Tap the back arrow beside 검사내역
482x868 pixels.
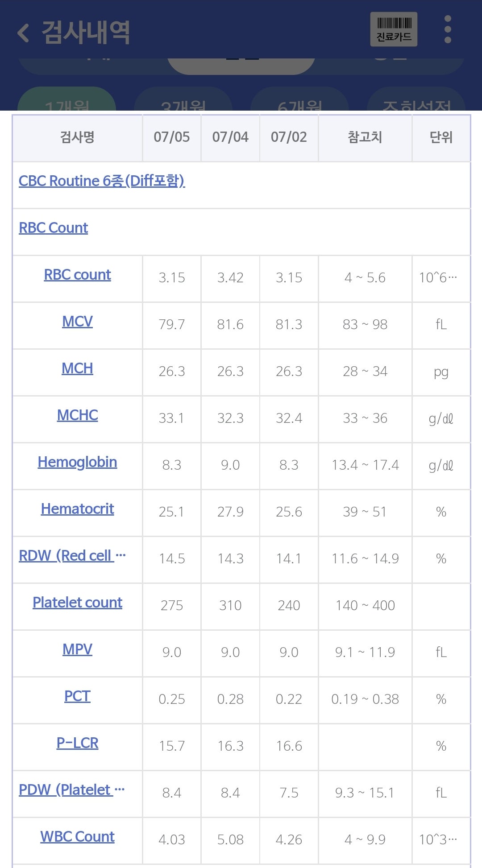coord(23,33)
